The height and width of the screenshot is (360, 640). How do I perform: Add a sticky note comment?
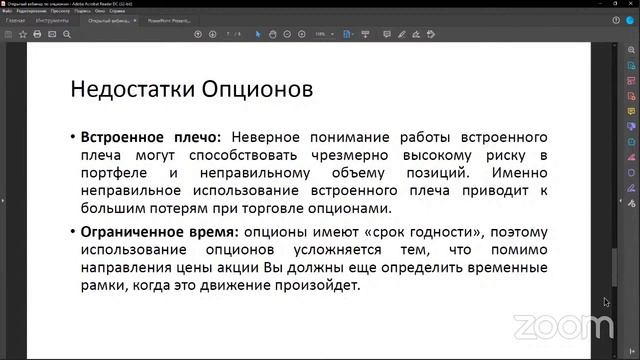[x=387, y=34]
